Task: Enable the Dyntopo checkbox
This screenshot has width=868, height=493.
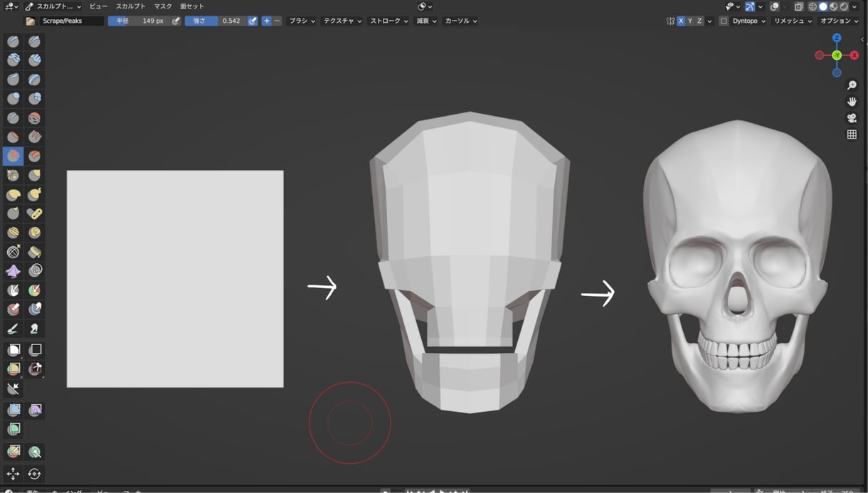Action: 724,21
